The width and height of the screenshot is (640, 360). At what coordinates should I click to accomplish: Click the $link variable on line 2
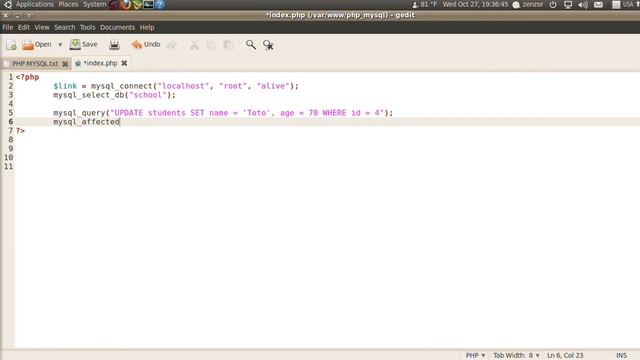65,86
